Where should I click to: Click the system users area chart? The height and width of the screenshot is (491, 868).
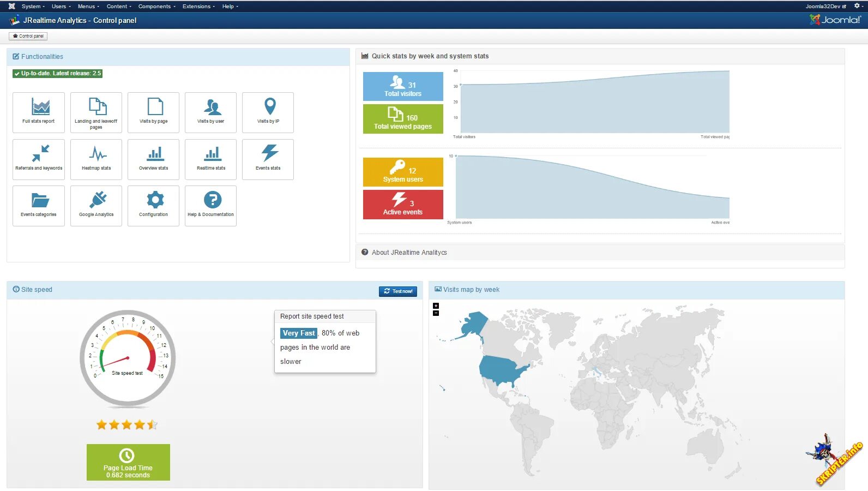[592, 187]
